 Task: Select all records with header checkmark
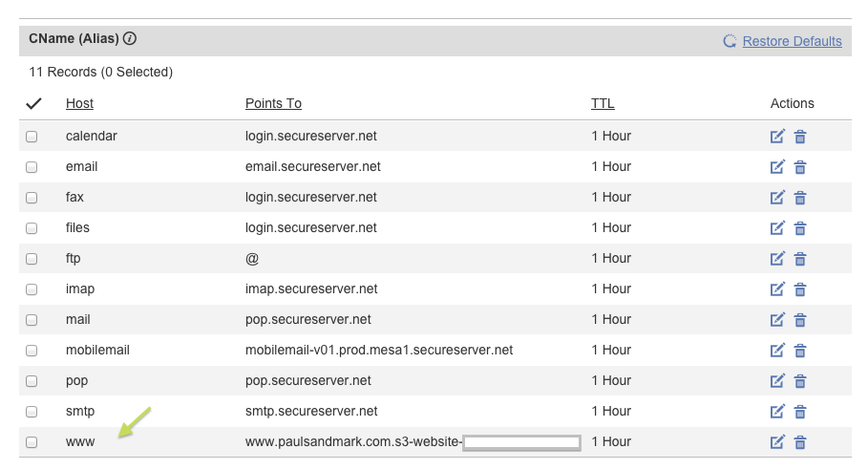point(33,103)
